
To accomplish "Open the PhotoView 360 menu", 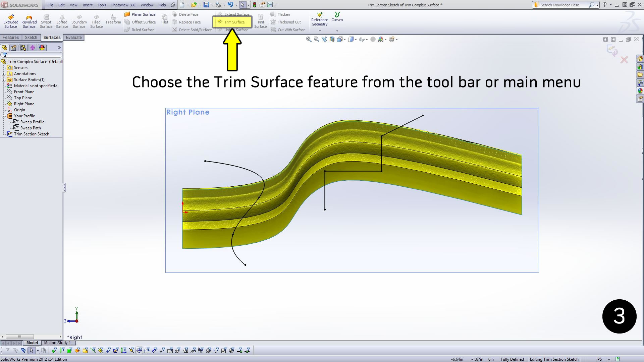I will pos(123,5).
